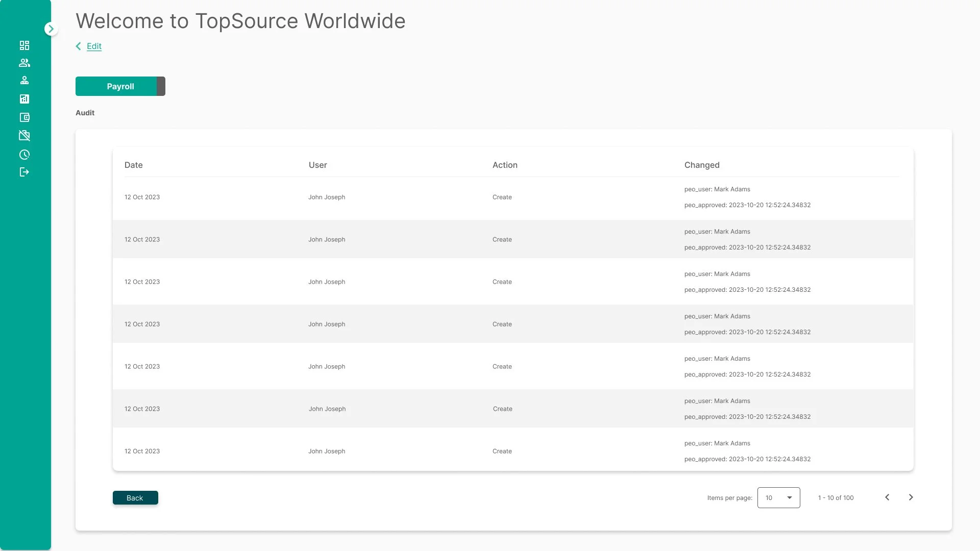The width and height of the screenshot is (980, 551).
Task: Expand the dark segment beside the Payroll tab
Action: click(x=160, y=86)
